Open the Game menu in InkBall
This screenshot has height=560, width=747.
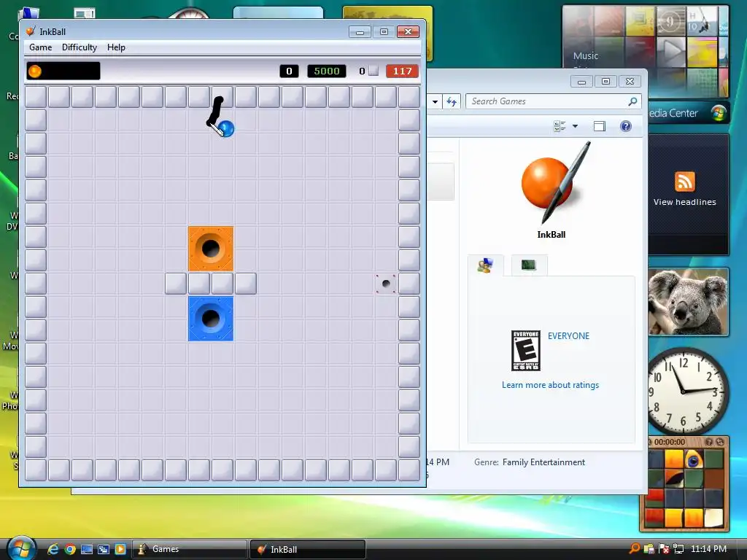41,47
